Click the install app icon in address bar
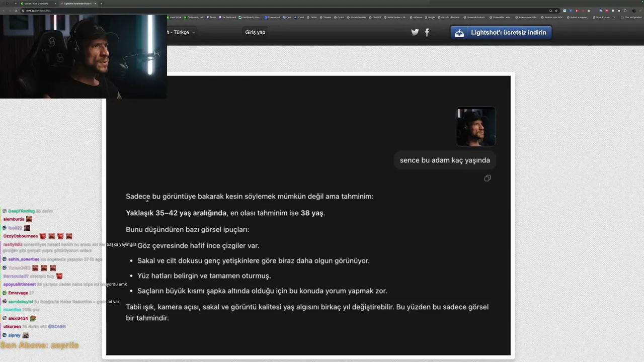The image size is (644, 362). pos(550,11)
